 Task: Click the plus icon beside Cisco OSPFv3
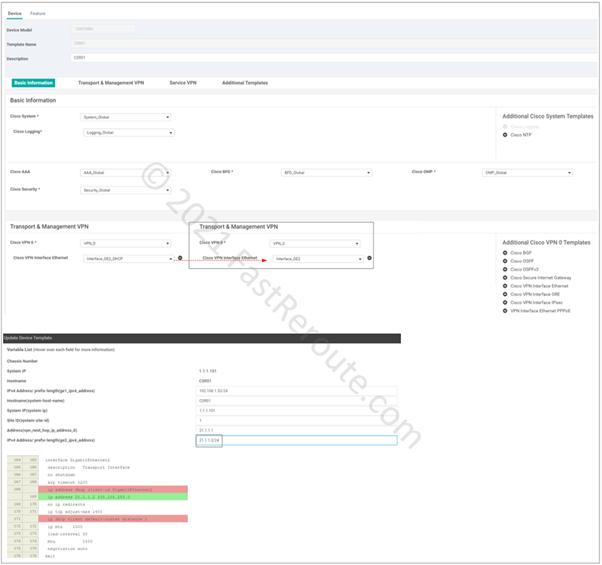coord(505,269)
